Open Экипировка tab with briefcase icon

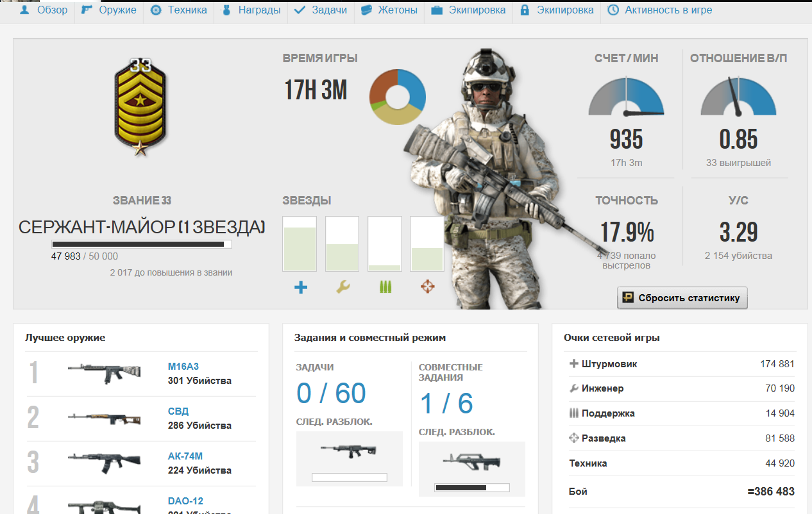468,10
